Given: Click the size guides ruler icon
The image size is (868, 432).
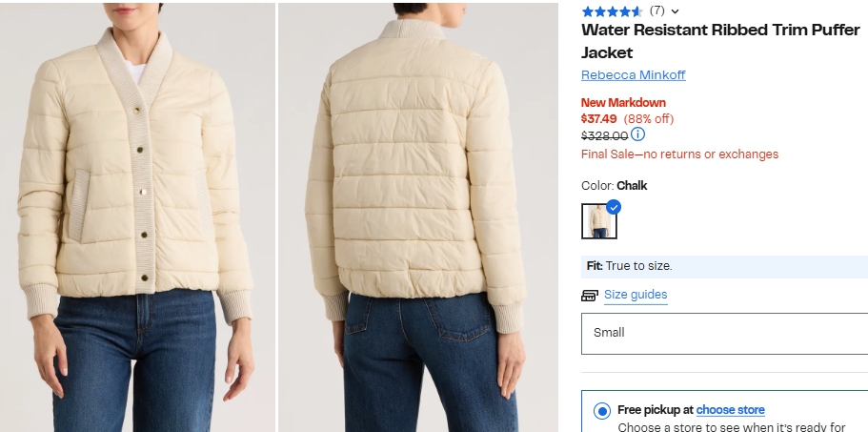Looking at the screenshot, I should pyautogui.click(x=590, y=296).
